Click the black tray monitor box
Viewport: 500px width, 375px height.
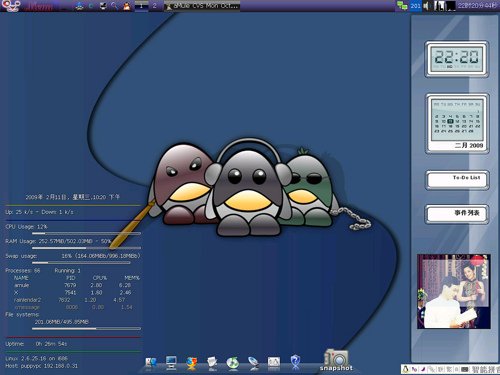(451, 6)
